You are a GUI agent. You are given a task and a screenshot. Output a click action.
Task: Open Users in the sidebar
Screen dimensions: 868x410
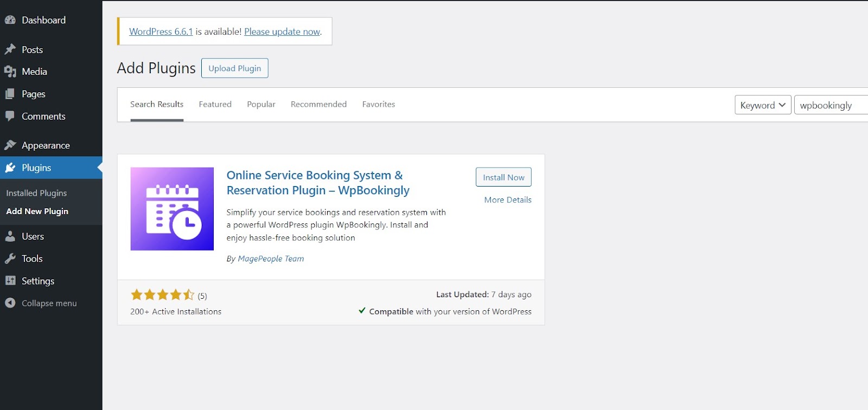pyautogui.click(x=51, y=236)
